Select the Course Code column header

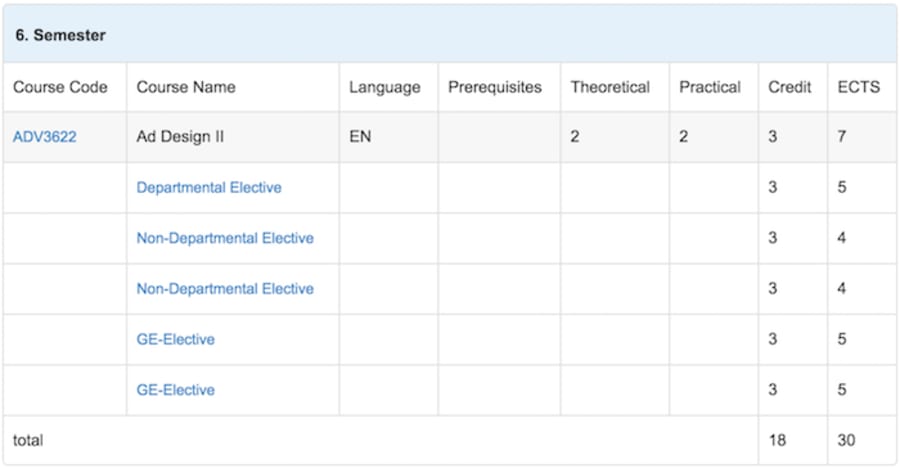pyautogui.click(x=60, y=87)
